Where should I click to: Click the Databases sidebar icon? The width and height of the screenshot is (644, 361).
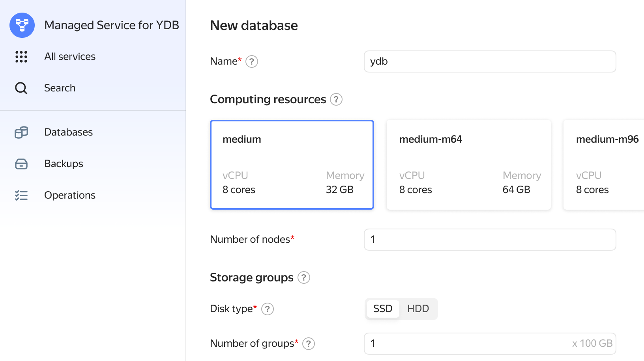coord(21,132)
